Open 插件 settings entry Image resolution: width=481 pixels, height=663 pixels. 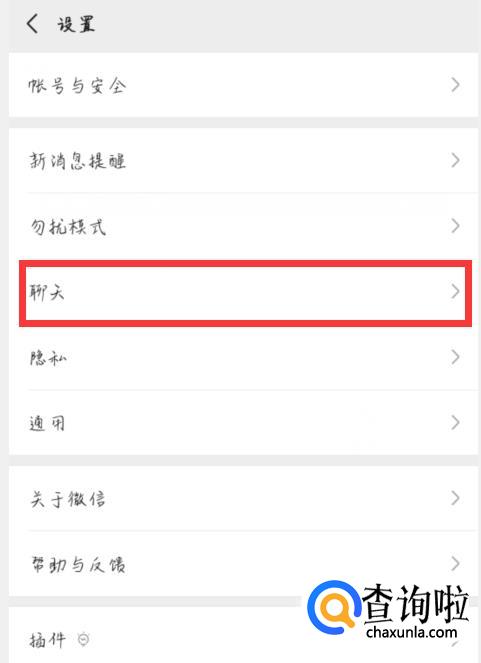[x=243, y=636]
